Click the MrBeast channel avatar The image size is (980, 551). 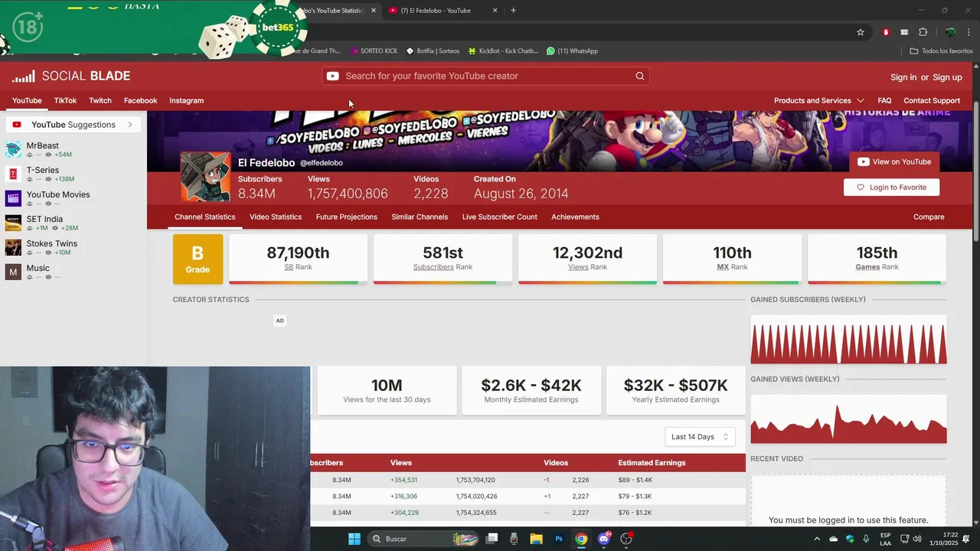pyautogui.click(x=13, y=149)
